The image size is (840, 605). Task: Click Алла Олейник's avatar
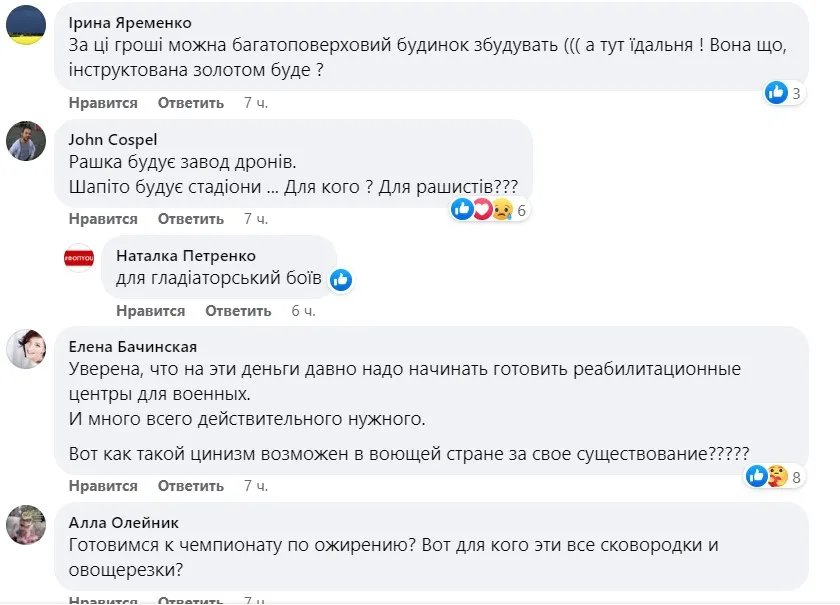[x=26, y=525]
